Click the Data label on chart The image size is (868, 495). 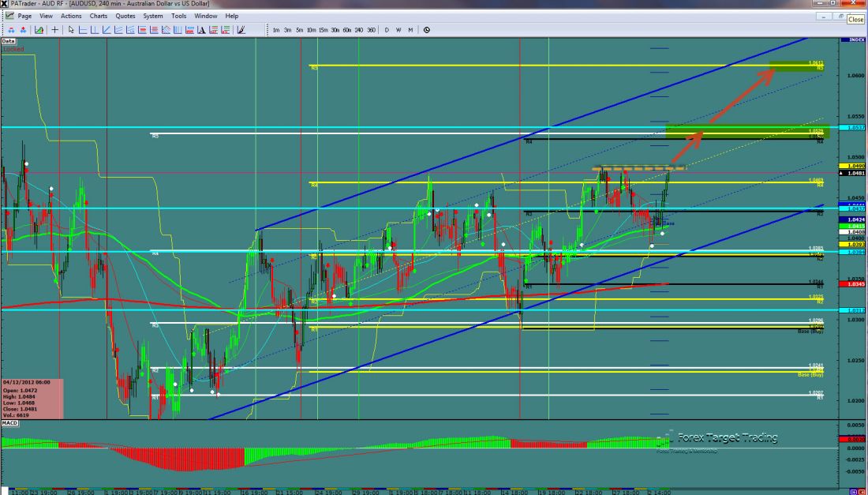pos(9,40)
